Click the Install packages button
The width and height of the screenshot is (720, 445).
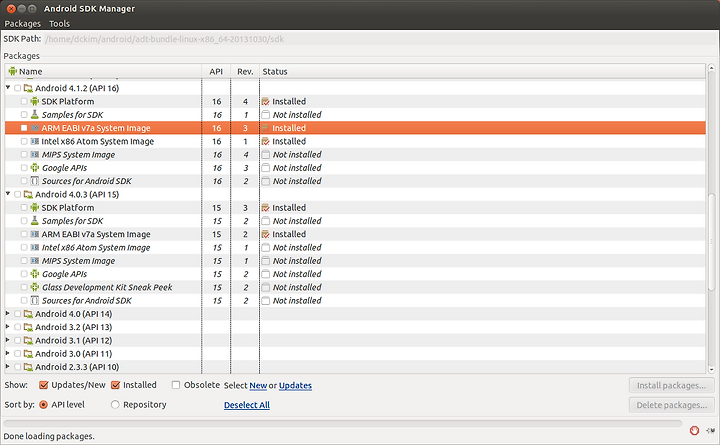(671, 385)
